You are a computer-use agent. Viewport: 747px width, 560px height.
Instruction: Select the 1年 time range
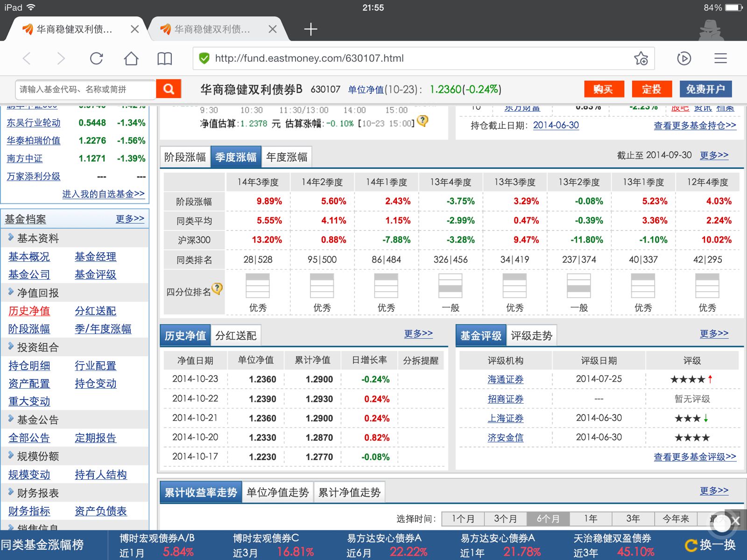591,519
